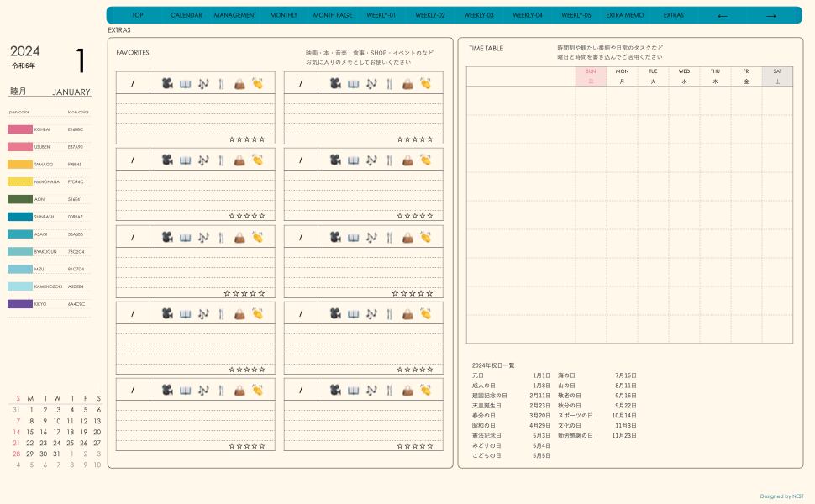The width and height of the screenshot is (815, 504).
Task: Go back using the left arrow
Action: pyautogui.click(x=722, y=16)
